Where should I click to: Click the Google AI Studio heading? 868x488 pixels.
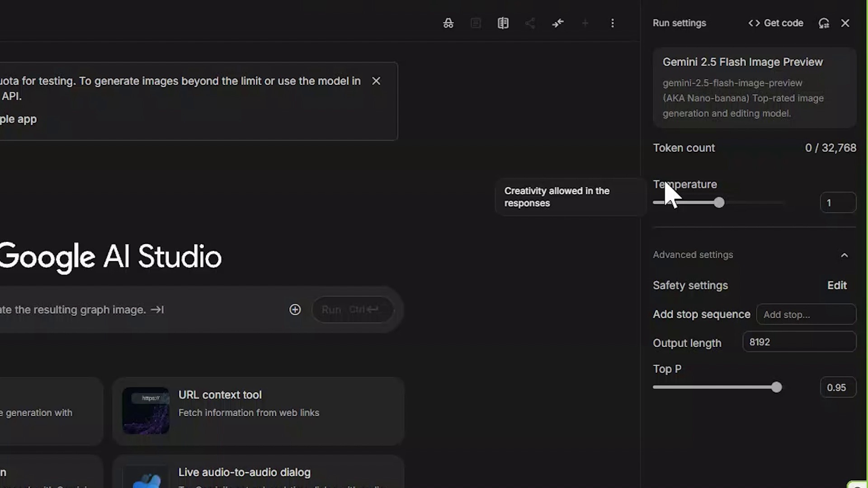pos(110,257)
